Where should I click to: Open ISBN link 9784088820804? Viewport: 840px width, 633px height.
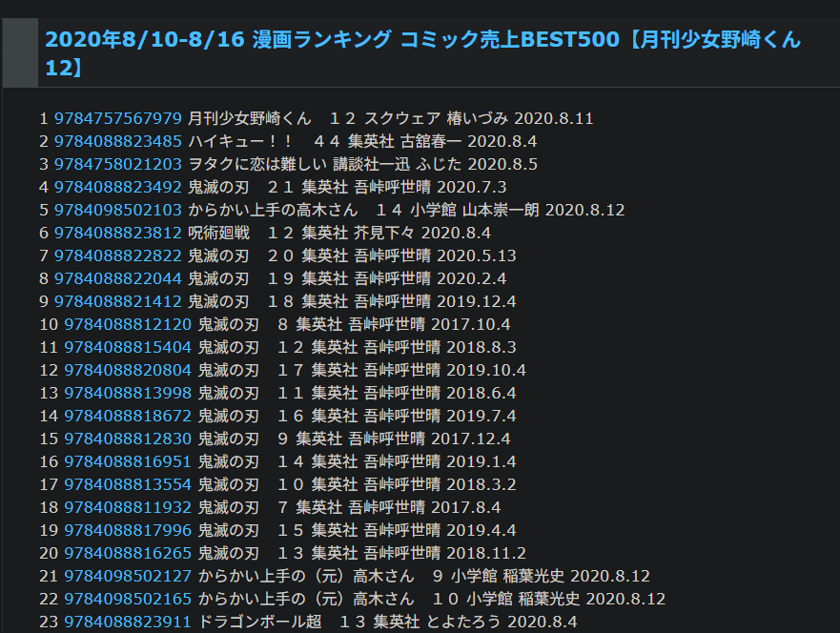tap(128, 370)
